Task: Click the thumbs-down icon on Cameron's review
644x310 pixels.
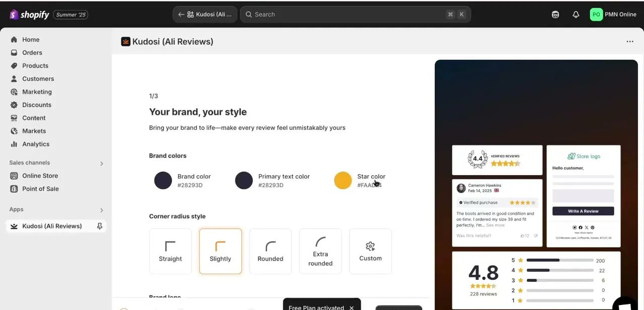Action: click(x=535, y=236)
